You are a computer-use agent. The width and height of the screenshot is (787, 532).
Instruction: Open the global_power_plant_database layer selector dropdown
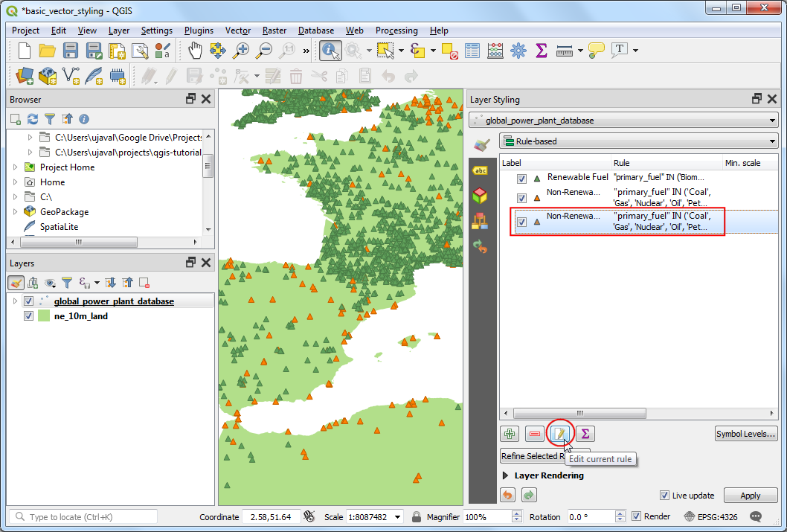tap(623, 120)
